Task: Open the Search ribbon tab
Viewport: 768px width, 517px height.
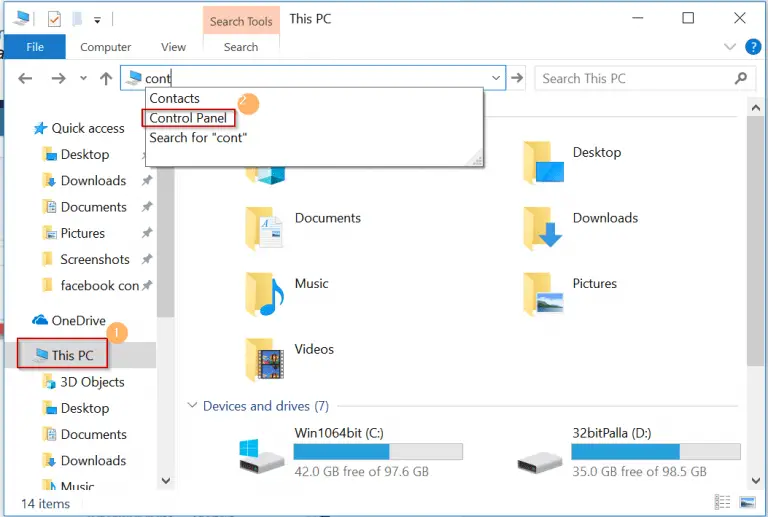Action: [x=241, y=47]
